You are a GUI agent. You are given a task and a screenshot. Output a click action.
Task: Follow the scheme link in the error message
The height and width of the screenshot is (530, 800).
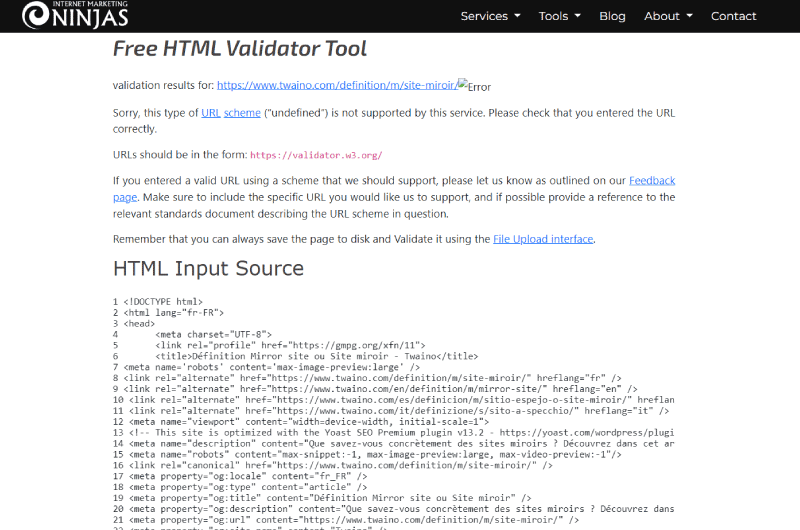click(242, 113)
